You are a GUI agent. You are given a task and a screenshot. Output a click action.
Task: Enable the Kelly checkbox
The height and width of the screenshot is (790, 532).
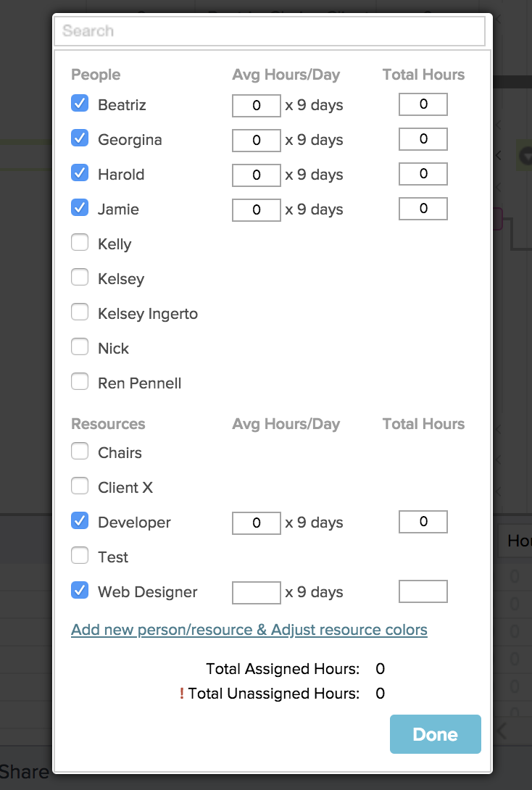pyautogui.click(x=80, y=242)
